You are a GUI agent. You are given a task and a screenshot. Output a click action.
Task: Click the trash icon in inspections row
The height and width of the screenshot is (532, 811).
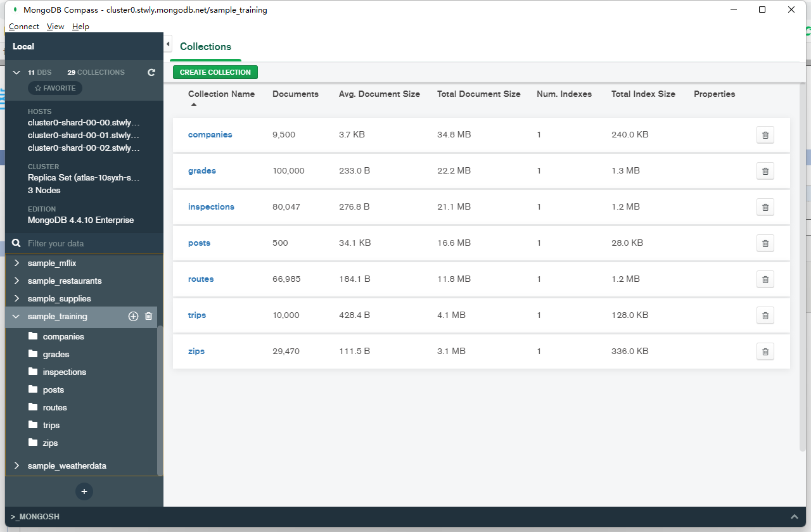tap(765, 207)
